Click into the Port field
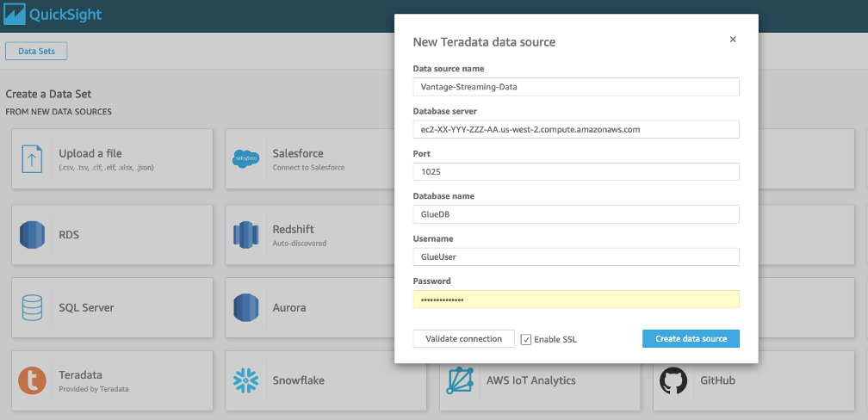Image resolution: width=868 pixels, height=420 pixels. click(576, 172)
